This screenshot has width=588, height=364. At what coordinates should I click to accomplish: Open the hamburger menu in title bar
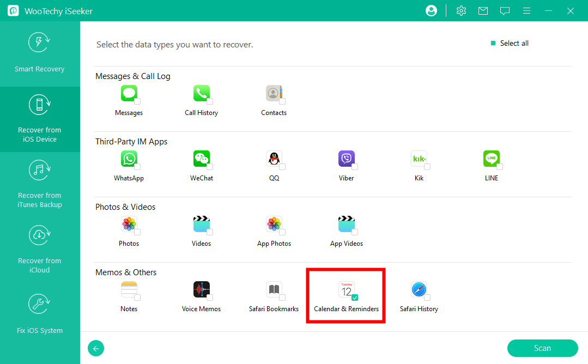[526, 11]
